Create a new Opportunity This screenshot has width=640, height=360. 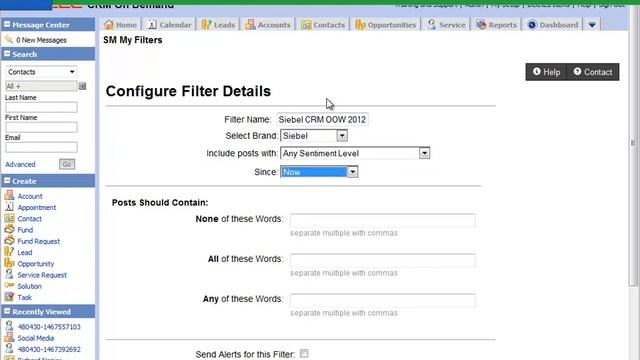coord(36,264)
